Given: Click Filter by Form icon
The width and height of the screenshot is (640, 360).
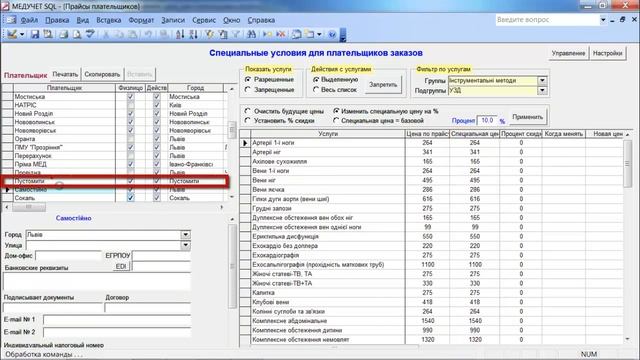Looking at the screenshot, I should (x=223, y=34).
